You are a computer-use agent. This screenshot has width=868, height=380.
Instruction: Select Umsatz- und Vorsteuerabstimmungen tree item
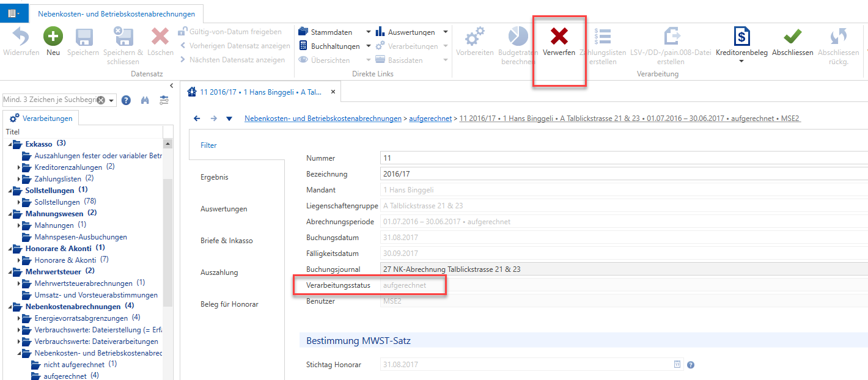click(96, 295)
